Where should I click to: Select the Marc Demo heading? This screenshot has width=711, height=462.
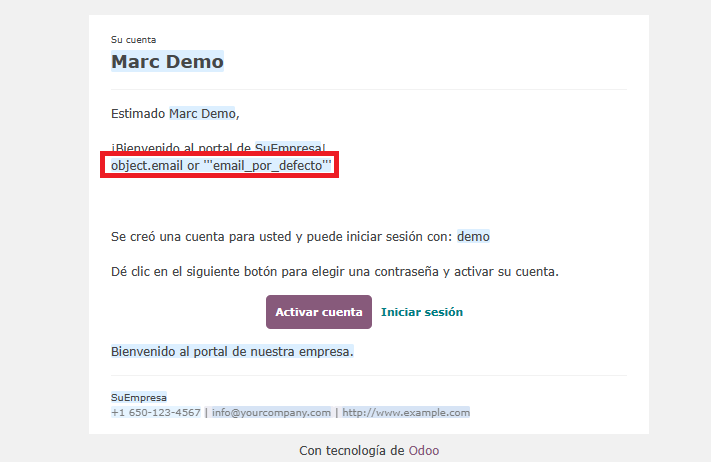(x=167, y=61)
